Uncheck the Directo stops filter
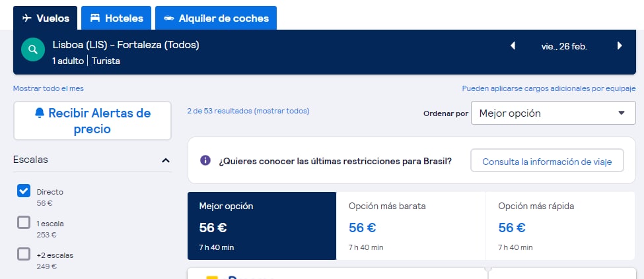Viewport: 644px width, 279px height. [24, 191]
